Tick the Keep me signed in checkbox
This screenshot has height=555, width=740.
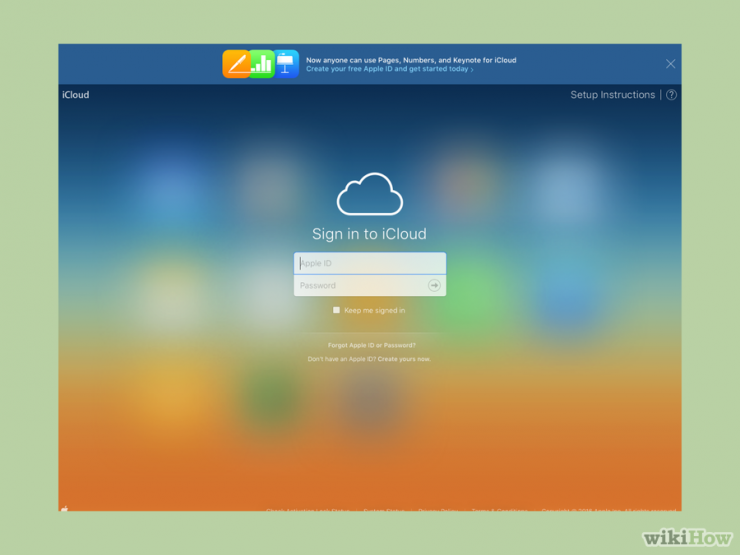point(336,310)
